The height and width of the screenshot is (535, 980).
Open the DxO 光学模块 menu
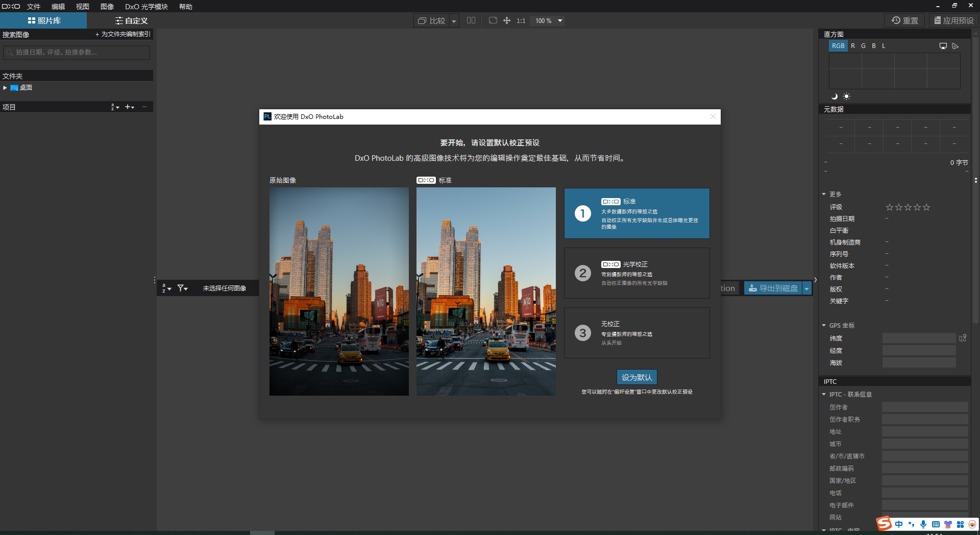pyautogui.click(x=146, y=7)
